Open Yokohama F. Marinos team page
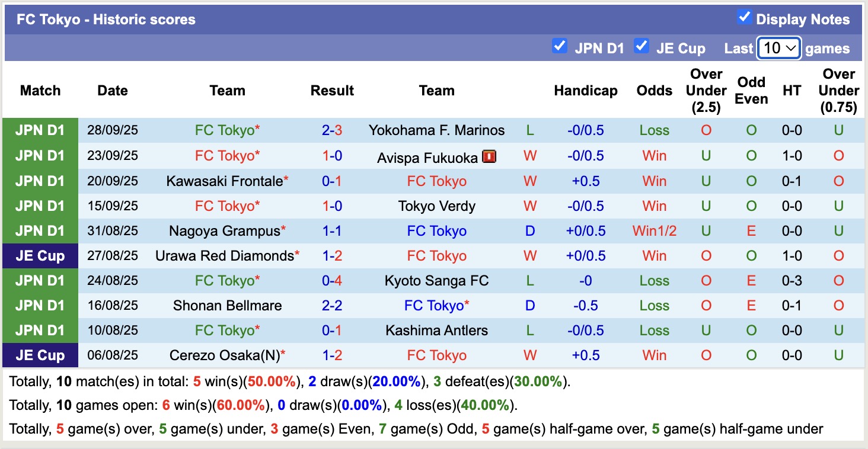This screenshot has height=449, width=868. click(x=437, y=130)
